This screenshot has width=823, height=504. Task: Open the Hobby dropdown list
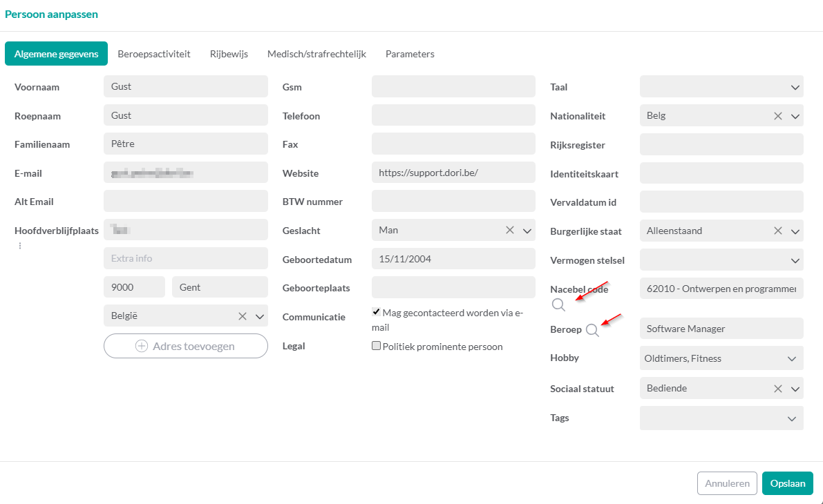click(x=792, y=359)
